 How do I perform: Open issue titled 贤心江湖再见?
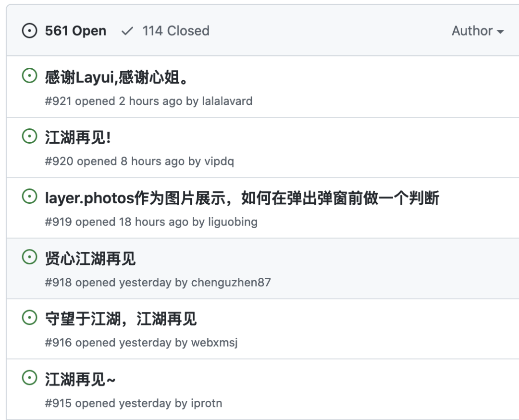coord(90,259)
